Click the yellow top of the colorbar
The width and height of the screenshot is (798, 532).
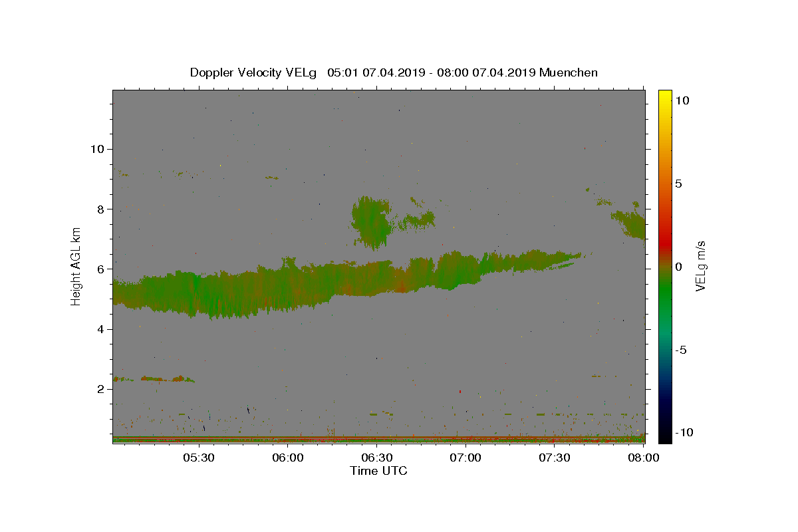pyautogui.click(x=665, y=95)
